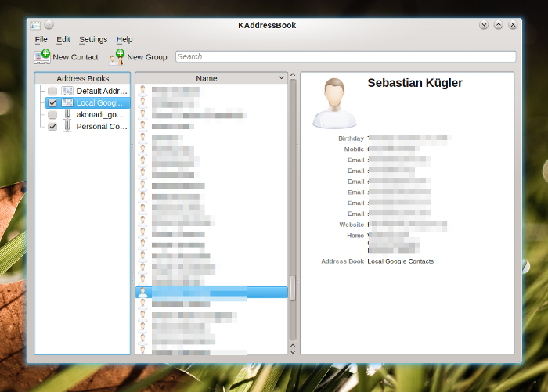Click the Default Addr... address book icon
Viewport: 548px width, 392px height.
[67, 92]
